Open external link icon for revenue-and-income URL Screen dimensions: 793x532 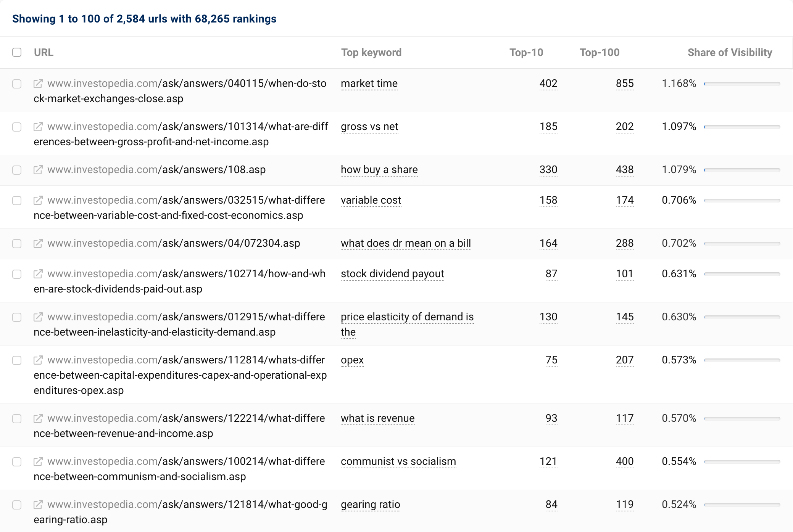pyautogui.click(x=38, y=418)
